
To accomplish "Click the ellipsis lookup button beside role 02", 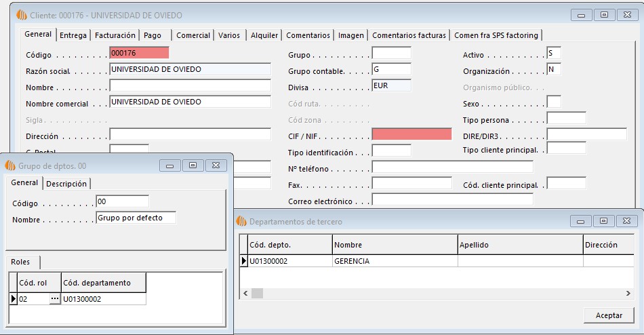I will 54,299.
